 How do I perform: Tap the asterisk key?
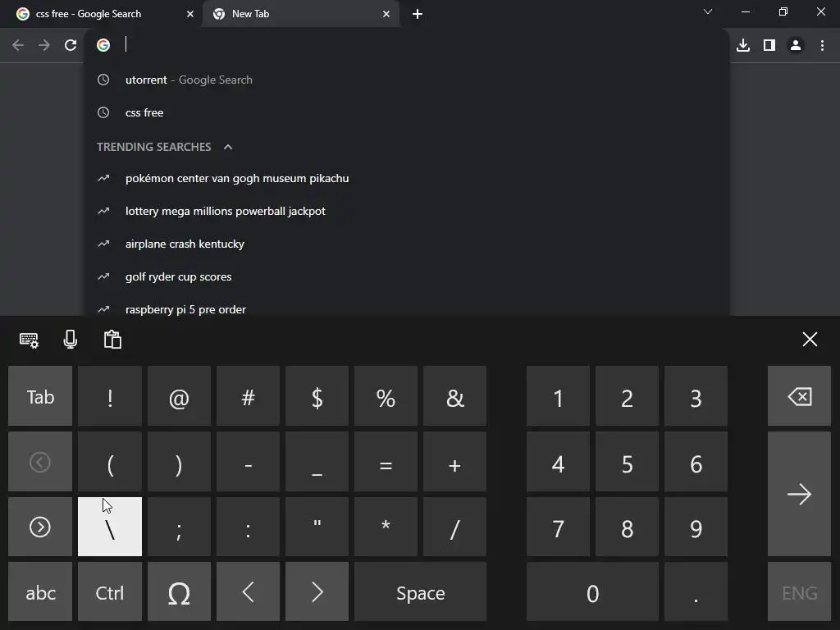coord(386,527)
